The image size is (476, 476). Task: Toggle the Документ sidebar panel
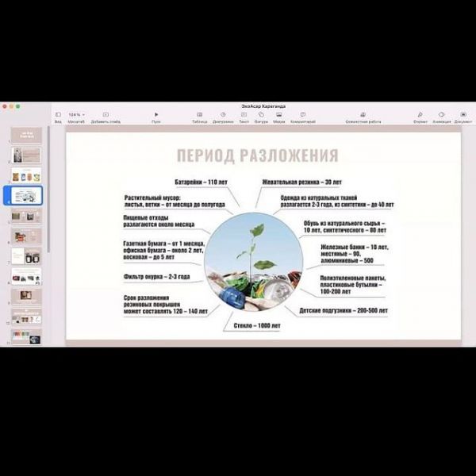tap(463, 115)
